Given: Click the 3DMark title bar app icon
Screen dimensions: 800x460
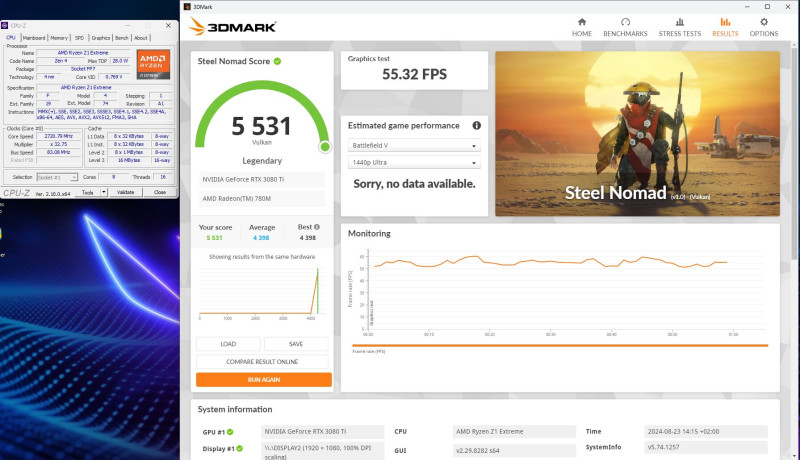Looking at the screenshot, I should 187,7.
